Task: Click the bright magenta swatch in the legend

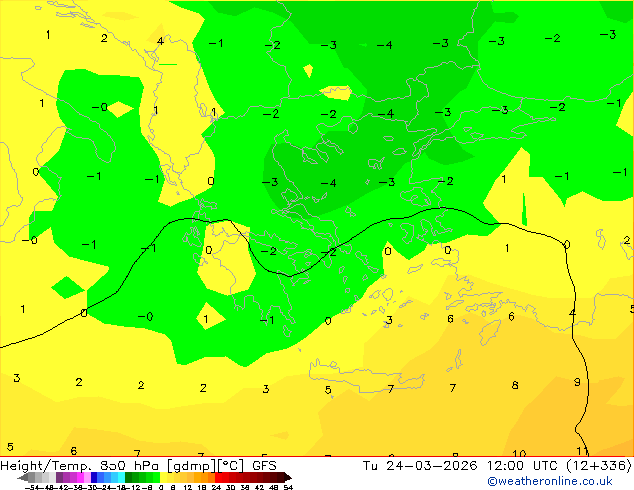Action: 80,477
